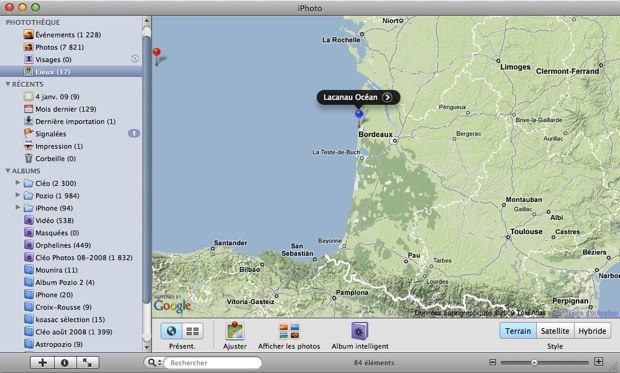The width and height of the screenshot is (620, 373).
Task: Click the zoom in plus icon
Action: [x=599, y=362]
